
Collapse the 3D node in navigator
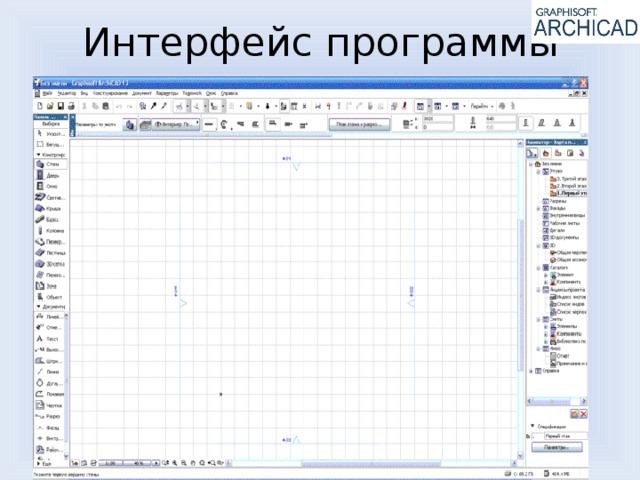[538, 246]
